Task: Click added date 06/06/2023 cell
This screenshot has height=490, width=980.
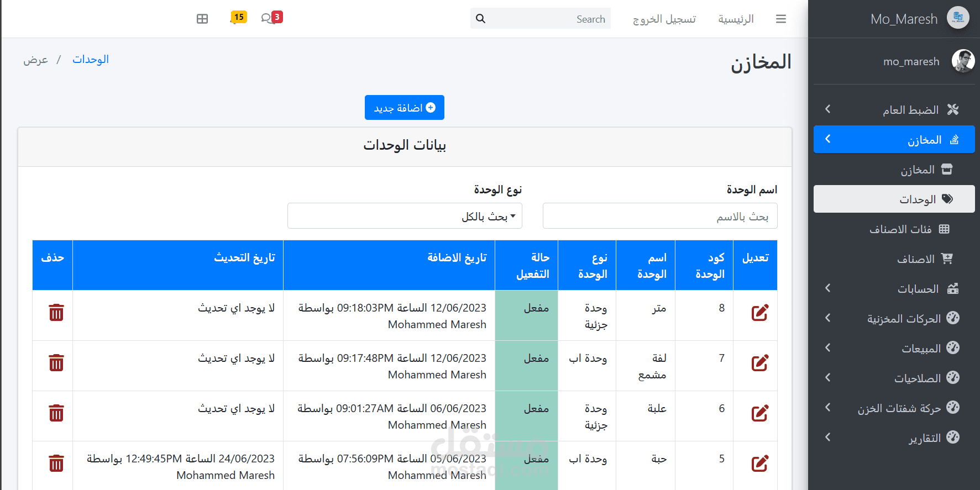Action: click(x=389, y=416)
